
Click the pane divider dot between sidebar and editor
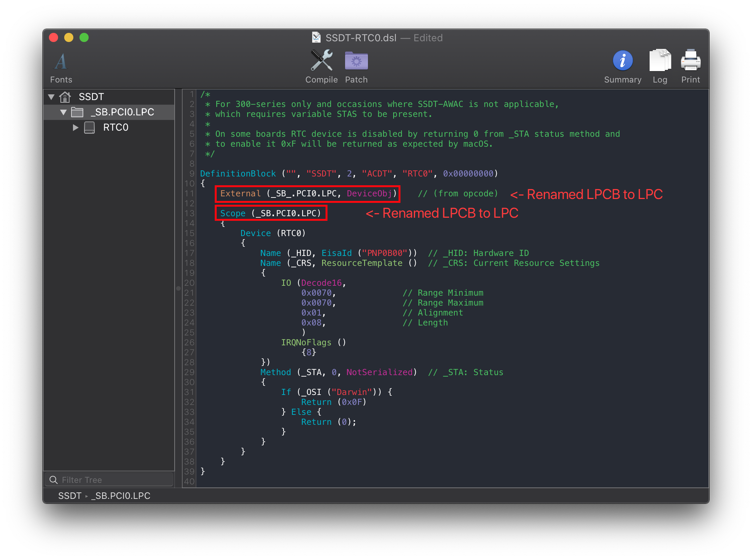(x=178, y=288)
